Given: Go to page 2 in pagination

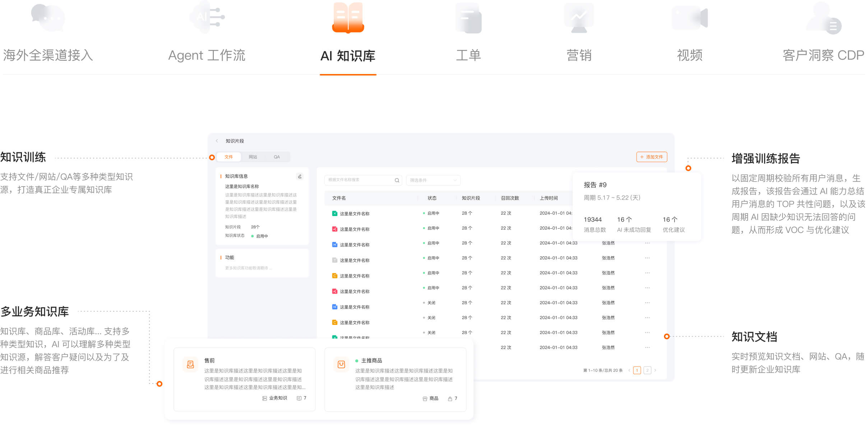Looking at the screenshot, I should [x=647, y=370].
